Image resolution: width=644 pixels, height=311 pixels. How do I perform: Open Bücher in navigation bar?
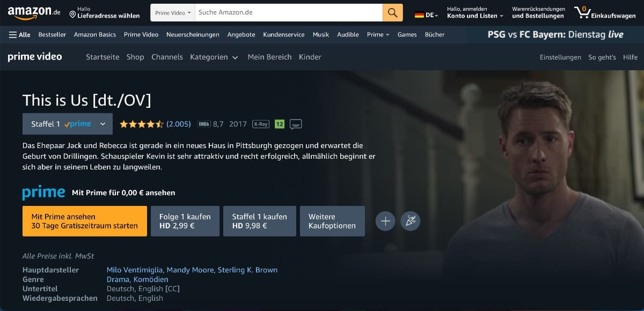435,34
